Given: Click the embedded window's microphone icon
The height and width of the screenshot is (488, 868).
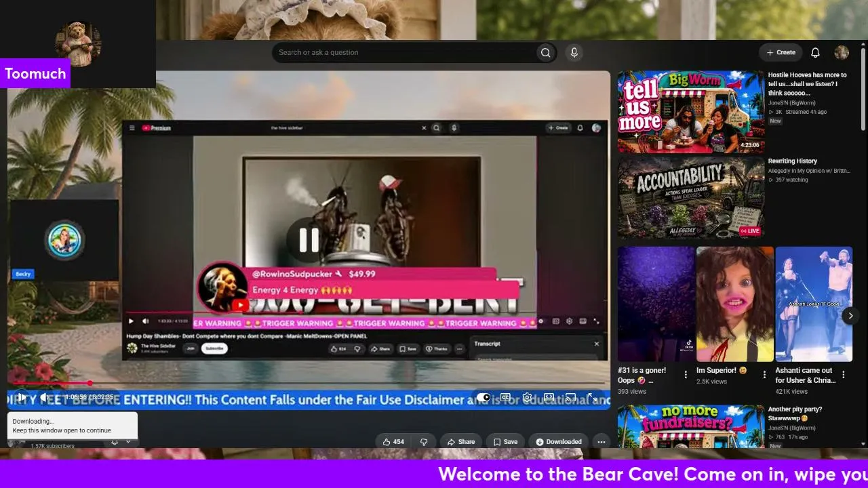Looking at the screenshot, I should pos(454,128).
